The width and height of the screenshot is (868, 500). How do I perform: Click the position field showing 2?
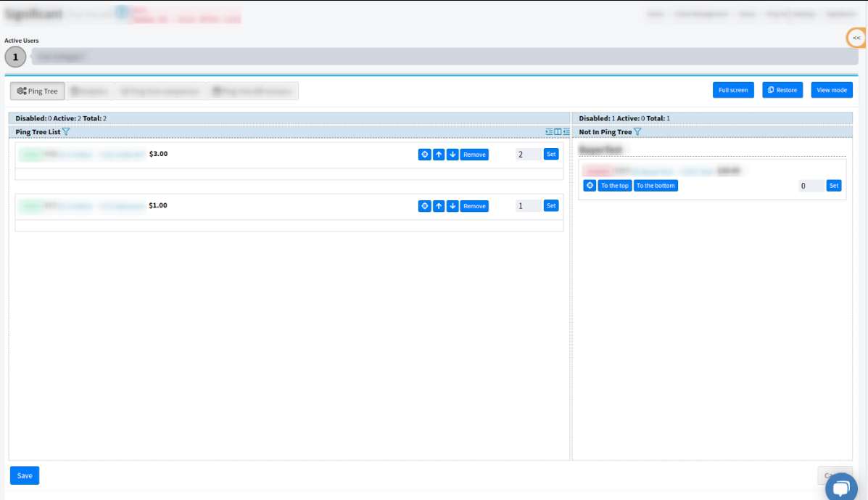527,155
